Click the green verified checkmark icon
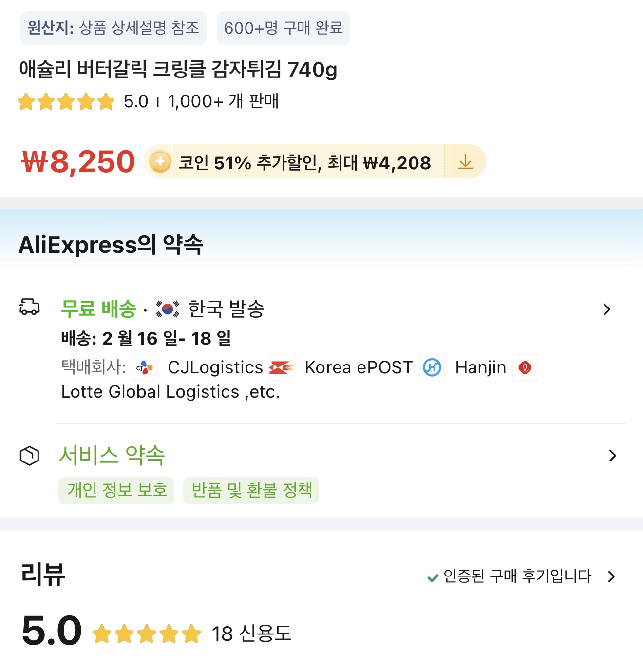Viewport: 643px width, 672px height. click(432, 578)
